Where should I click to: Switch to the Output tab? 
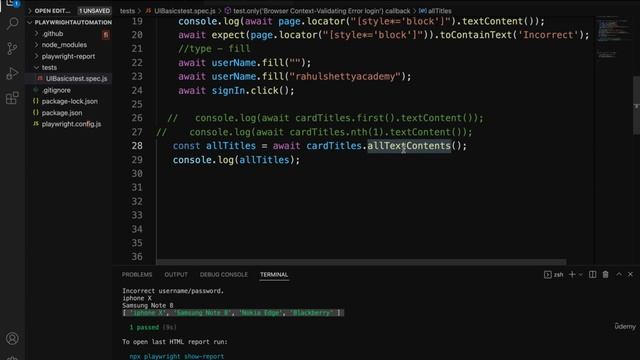[x=176, y=275]
